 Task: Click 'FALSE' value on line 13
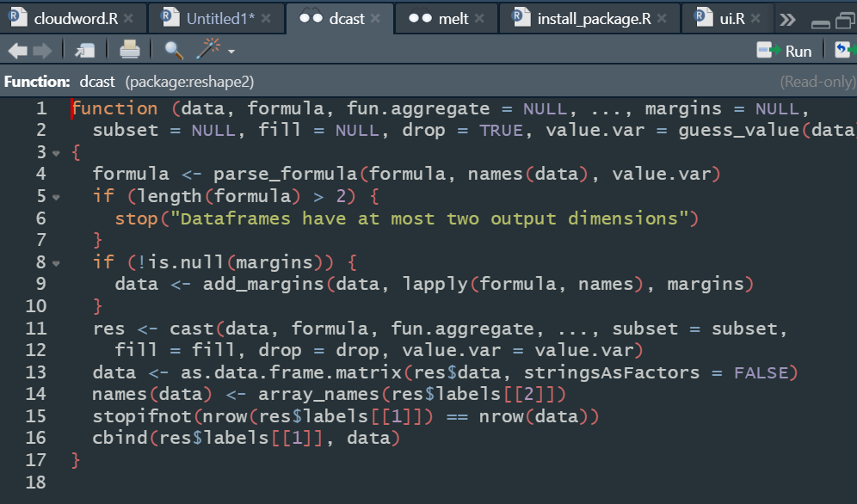pyautogui.click(x=761, y=372)
